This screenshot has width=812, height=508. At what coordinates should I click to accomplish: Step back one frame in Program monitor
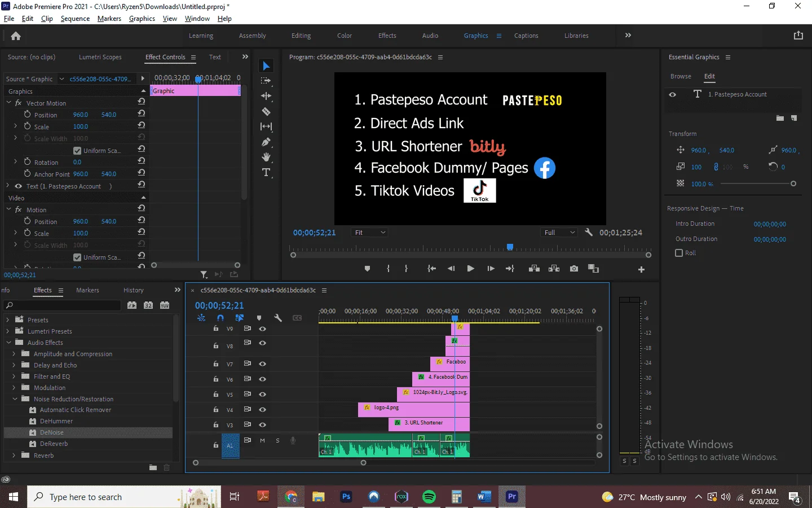(x=451, y=269)
